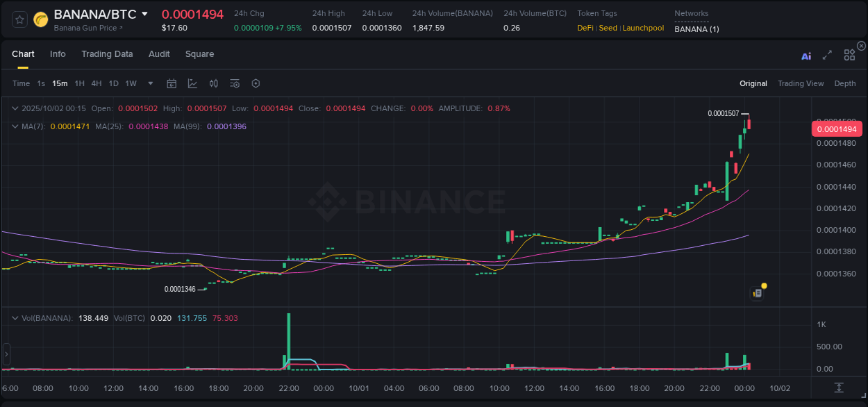Open the BANANA/BTC pair selector dropdown
Screen dimensions: 868x407
144,13
